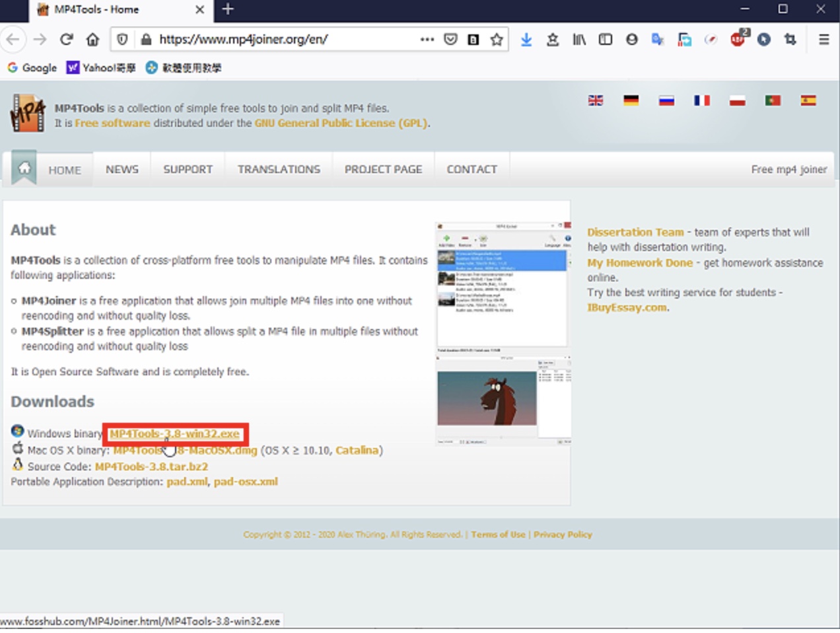
Task: Select English UK flag language
Action: click(596, 100)
